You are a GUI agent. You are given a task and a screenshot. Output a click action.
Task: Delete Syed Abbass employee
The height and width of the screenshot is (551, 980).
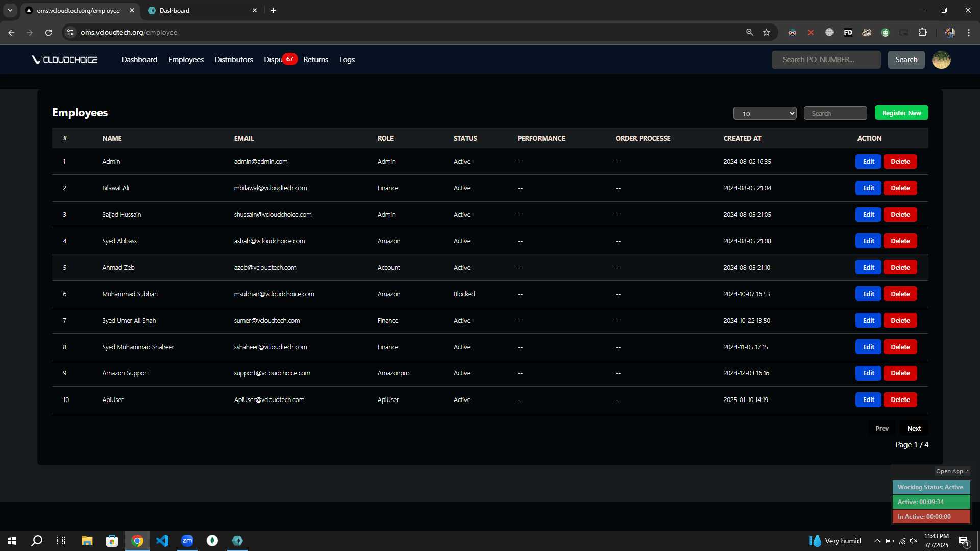point(900,241)
